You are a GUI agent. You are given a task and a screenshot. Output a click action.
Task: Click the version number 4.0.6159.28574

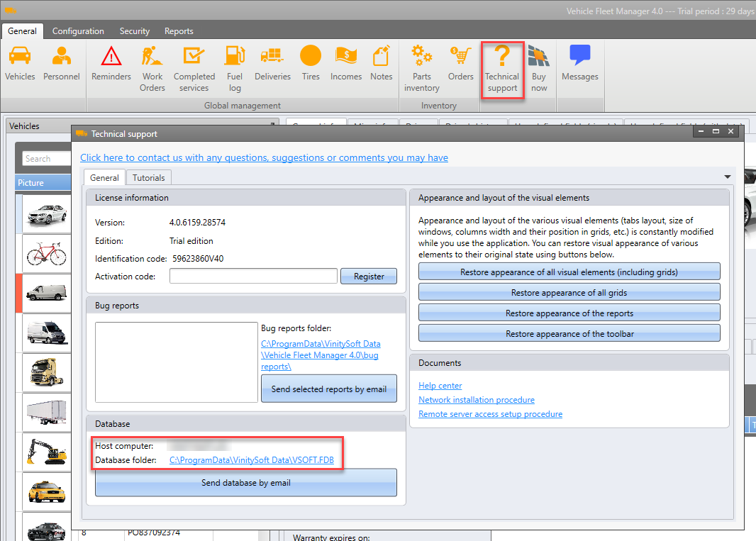[x=197, y=222]
